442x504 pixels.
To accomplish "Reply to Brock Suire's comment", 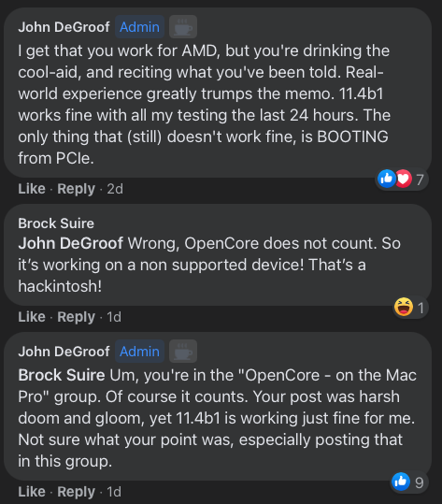I will [76, 317].
